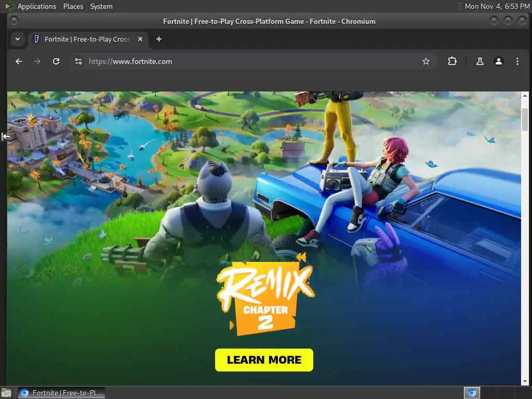Click the Fortnite favicon in tab

(x=36, y=39)
